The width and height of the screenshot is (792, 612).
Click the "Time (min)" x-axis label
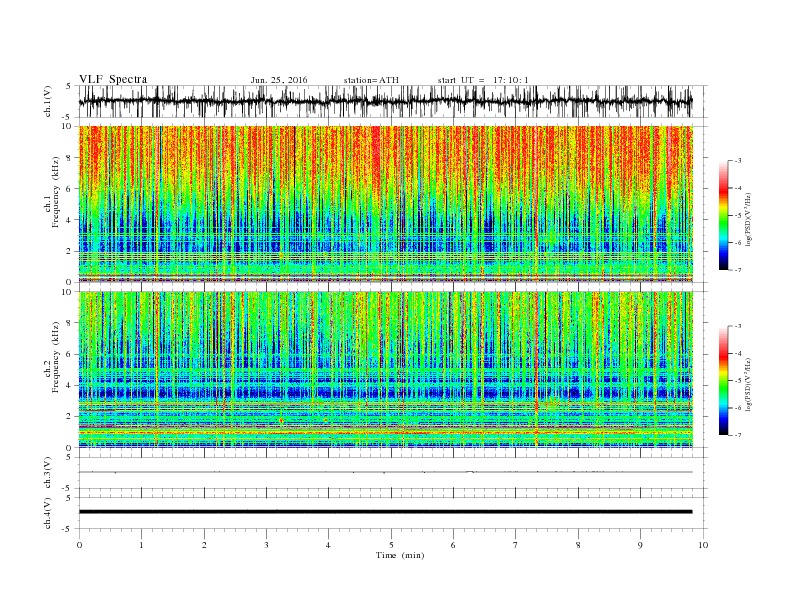(x=400, y=555)
